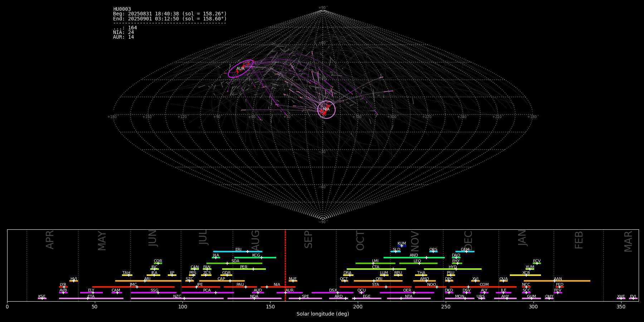Click the PAU shower label in timeline
Viewport: 644px width, 322px height.
coord(240,285)
